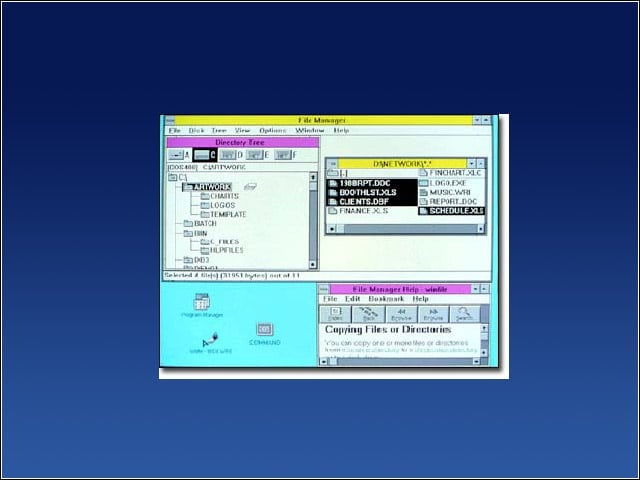Click the 'Selected 4 file(s)' status bar text
The height and width of the screenshot is (480, 640).
pos(232,276)
